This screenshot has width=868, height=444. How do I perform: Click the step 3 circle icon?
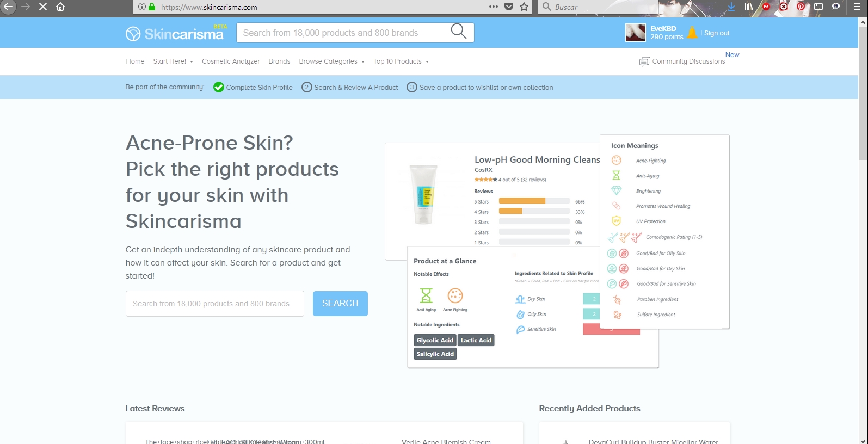tap(412, 87)
